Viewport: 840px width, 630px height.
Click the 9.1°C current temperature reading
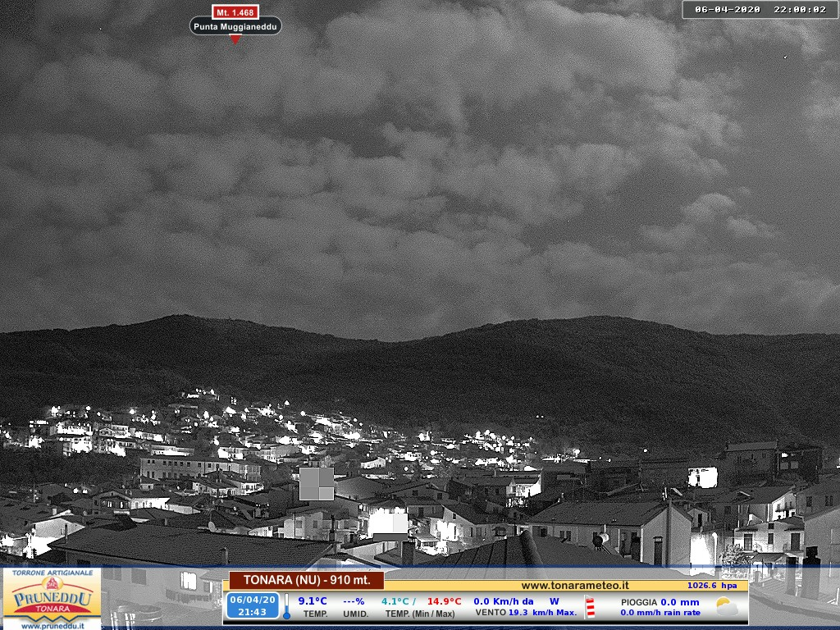313,601
